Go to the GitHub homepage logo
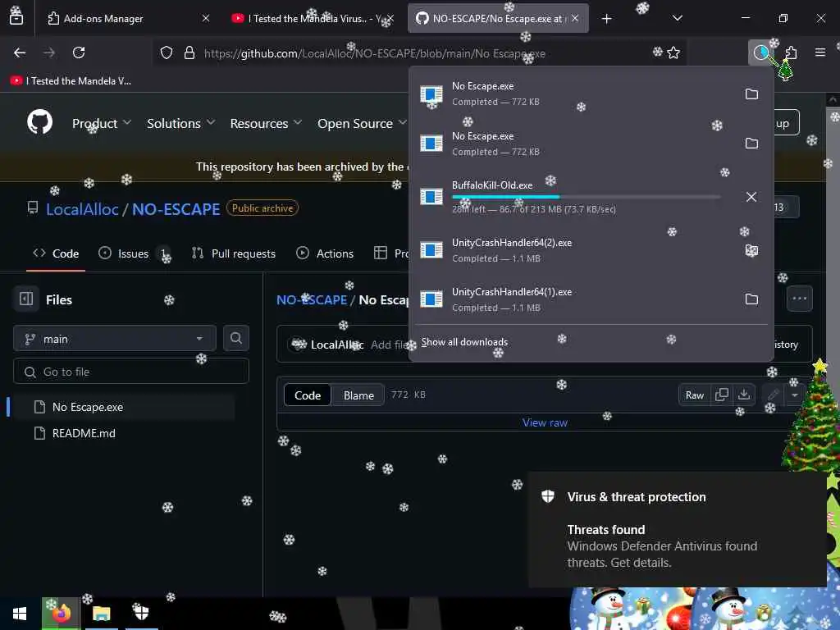The height and width of the screenshot is (630, 840). (x=40, y=122)
